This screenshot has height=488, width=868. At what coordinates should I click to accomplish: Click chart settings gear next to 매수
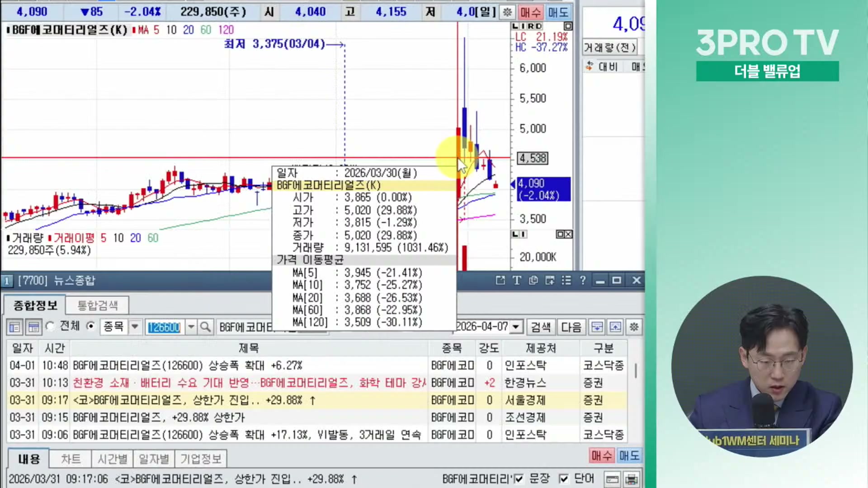coord(507,12)
